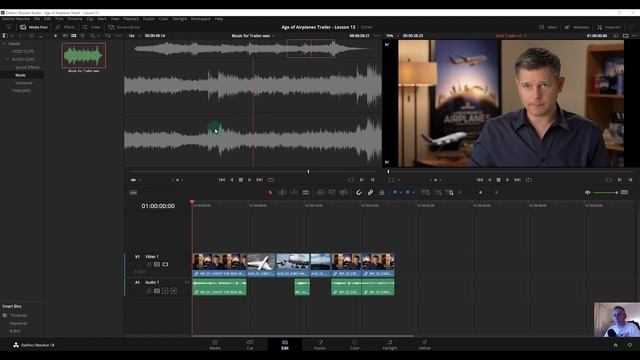Image resolution: width=640 pixels, height=360 pixels.
Task: Select the red Selection Mode arrow tool
Action: coord(270,192)
